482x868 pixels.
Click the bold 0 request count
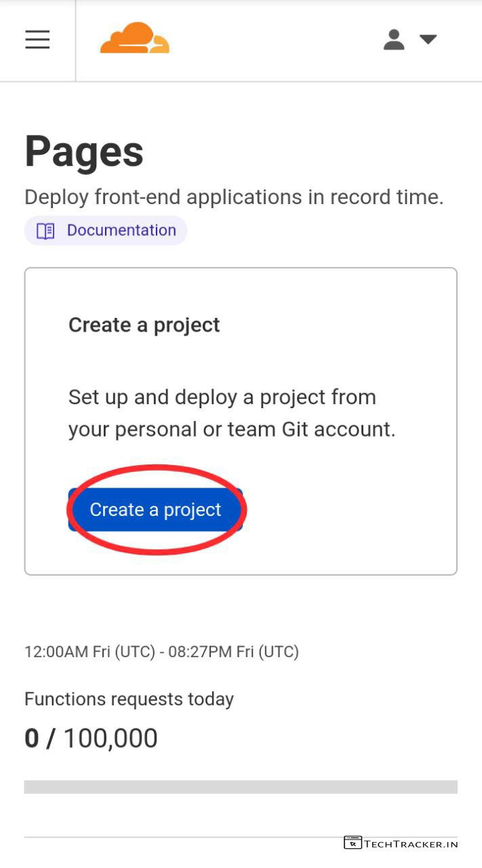pos(32,738)
